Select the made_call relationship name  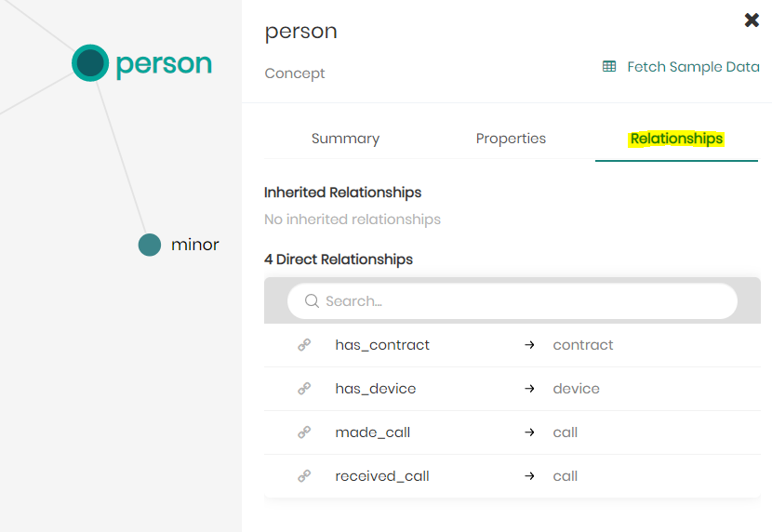[373, 432]
